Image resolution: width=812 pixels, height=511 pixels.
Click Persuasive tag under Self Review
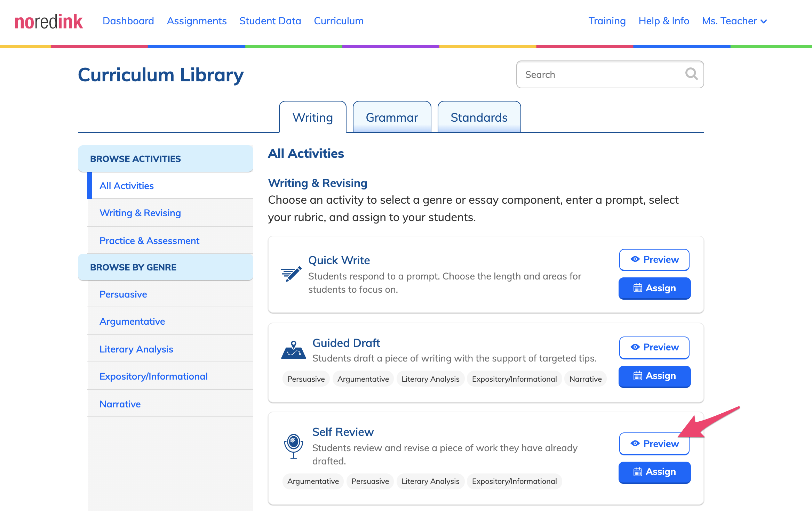pos(370,481)
